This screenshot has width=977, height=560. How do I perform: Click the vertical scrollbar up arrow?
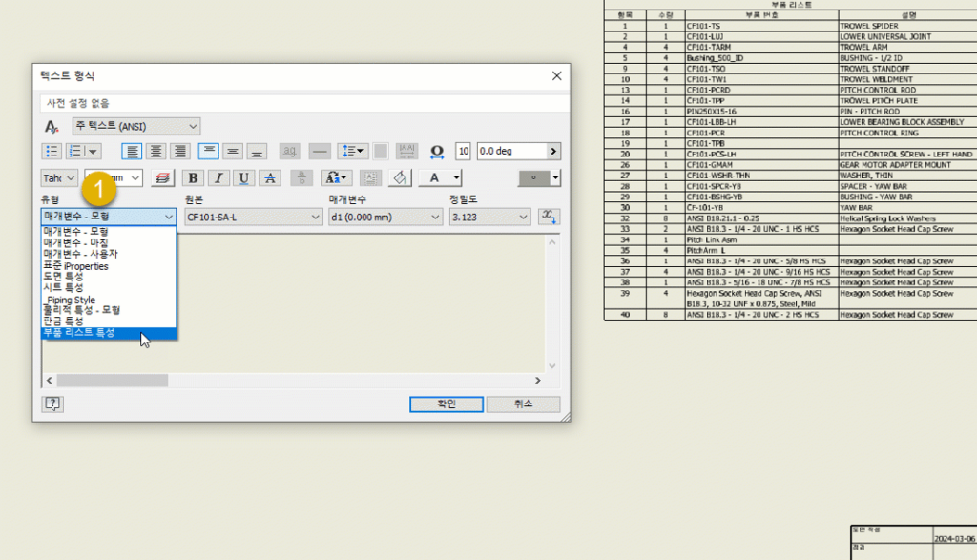(552, 242)
